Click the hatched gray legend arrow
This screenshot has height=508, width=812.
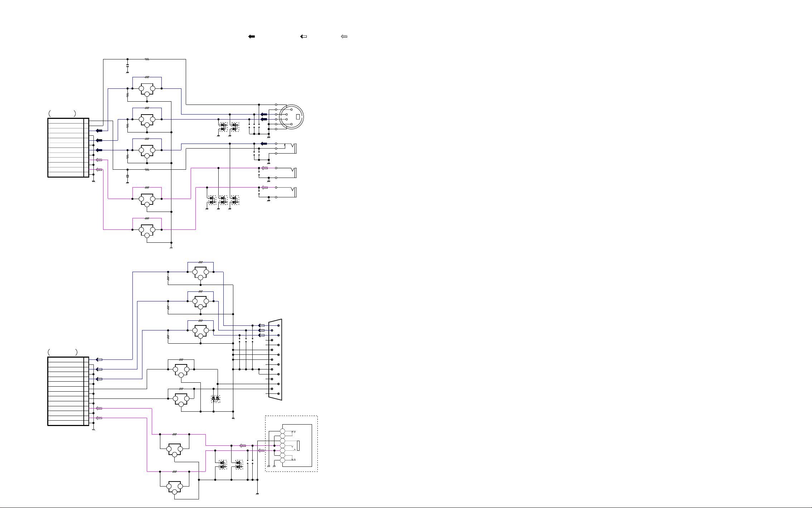click(x=344, y=37)
